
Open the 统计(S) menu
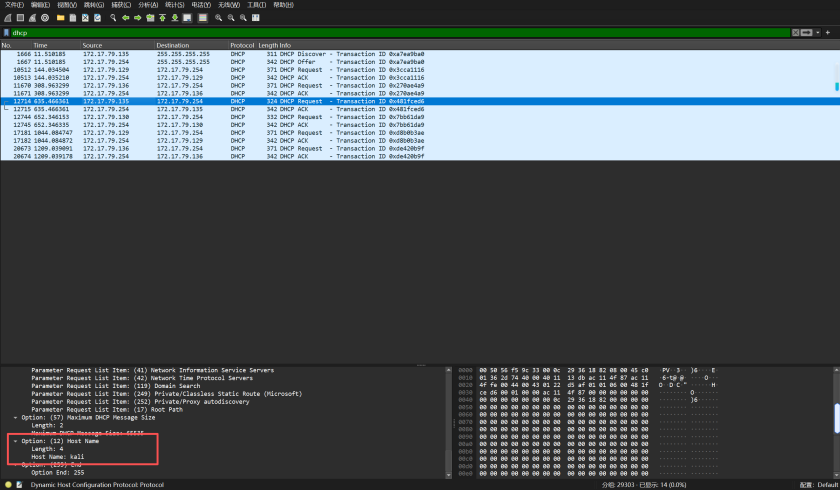click(x=173, y=5)
